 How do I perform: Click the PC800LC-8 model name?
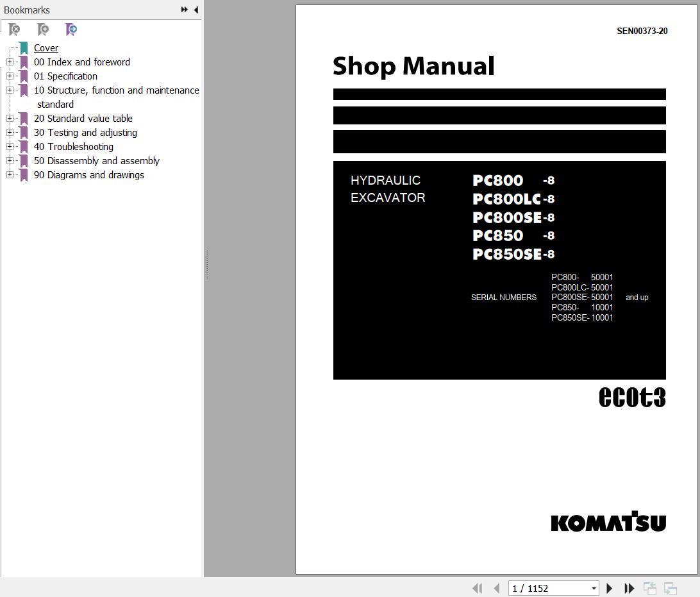(513, 199)
